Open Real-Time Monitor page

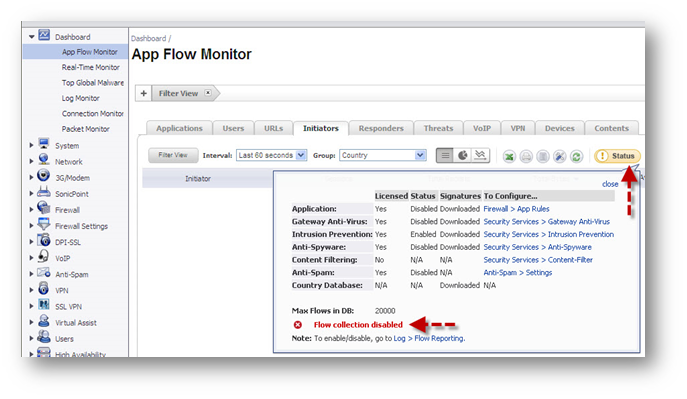click(x=91, y=67)
